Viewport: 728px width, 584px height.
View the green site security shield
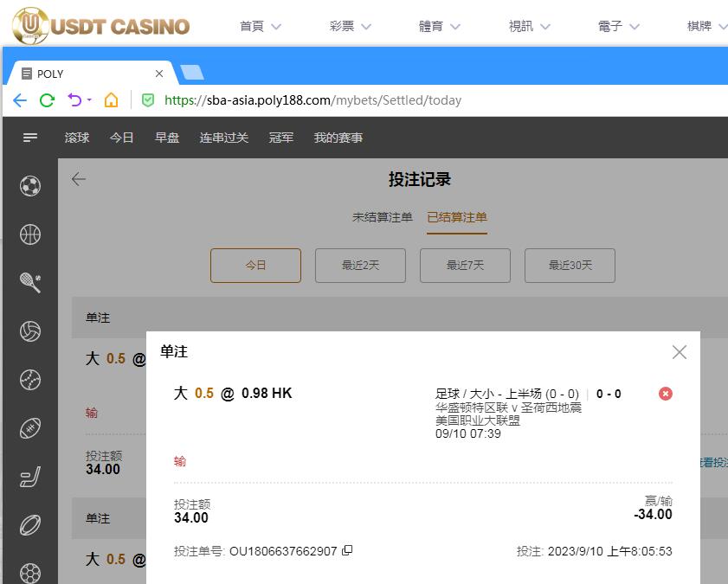(x=148, y=100)
